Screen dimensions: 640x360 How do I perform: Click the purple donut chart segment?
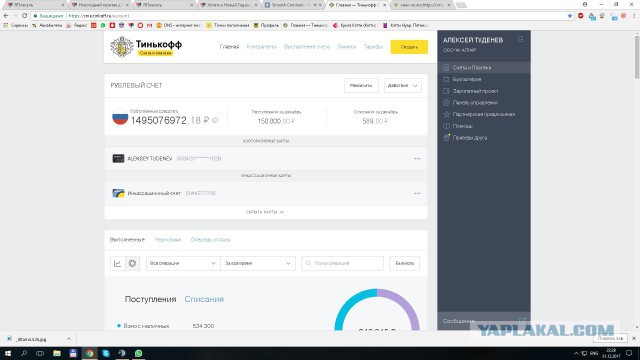pos(404,304)
